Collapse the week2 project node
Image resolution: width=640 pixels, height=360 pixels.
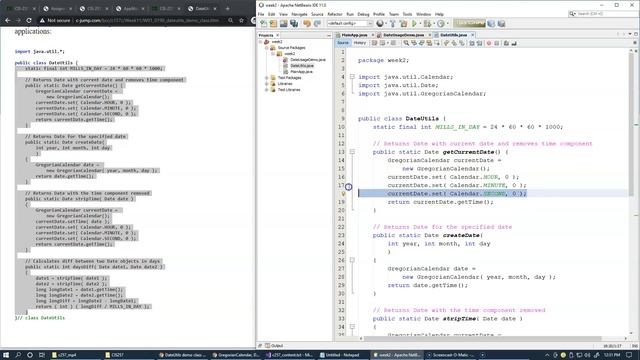260,42
